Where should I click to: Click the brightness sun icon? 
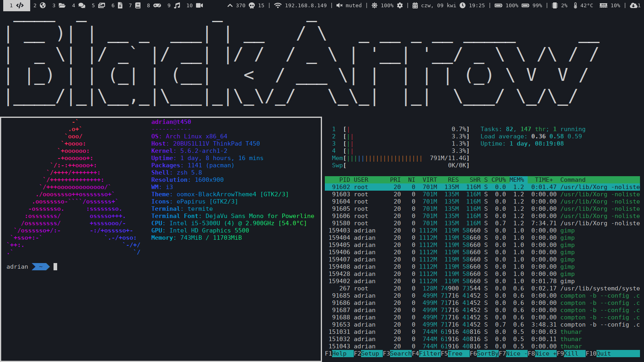pos(374,6)
